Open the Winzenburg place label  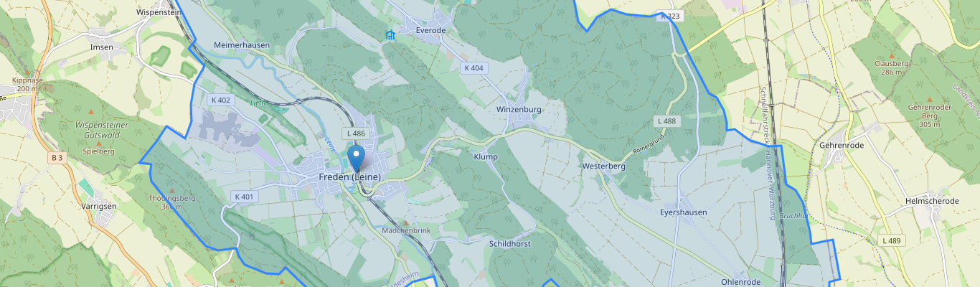[519, 110]
